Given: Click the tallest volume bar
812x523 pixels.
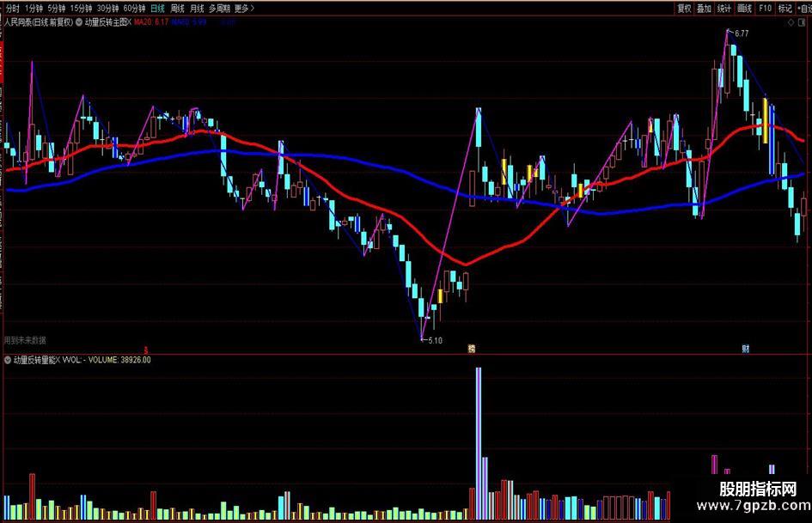Looking at the screenshot, I should tap(479, 443).
